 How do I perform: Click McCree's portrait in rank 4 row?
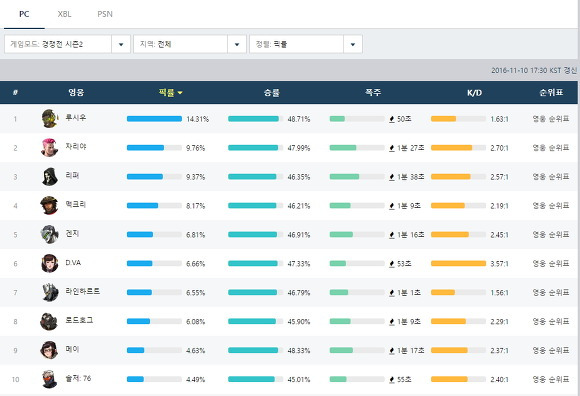pos(50,205)
